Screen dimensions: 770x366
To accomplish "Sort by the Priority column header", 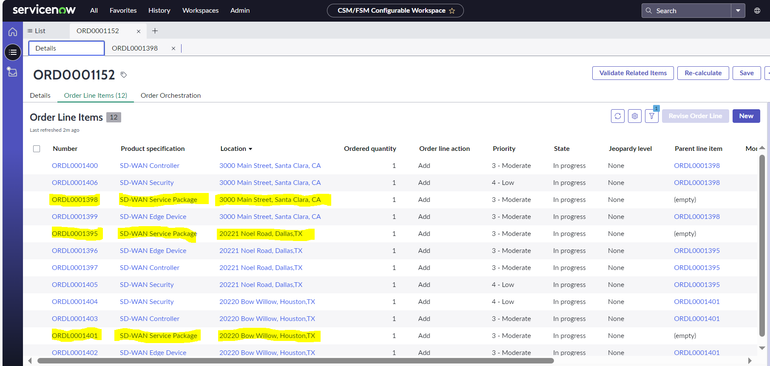I will pyautogui.click(x=504, y=149).
